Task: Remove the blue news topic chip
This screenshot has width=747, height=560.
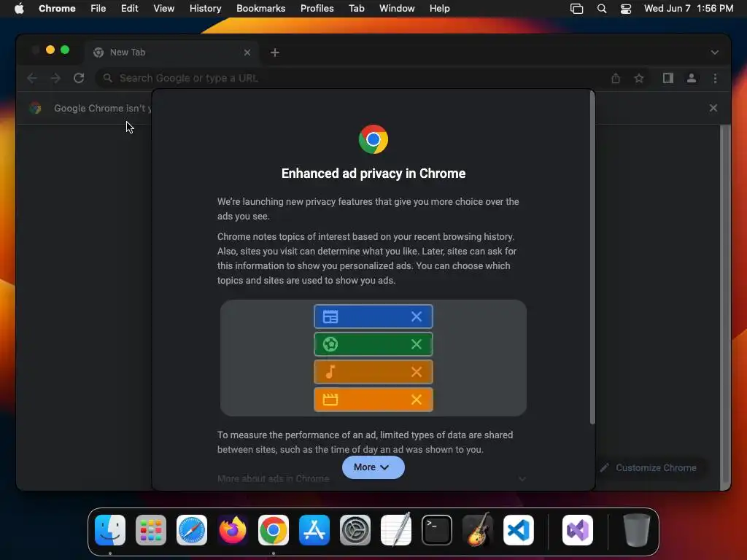Action: [417, 316]
